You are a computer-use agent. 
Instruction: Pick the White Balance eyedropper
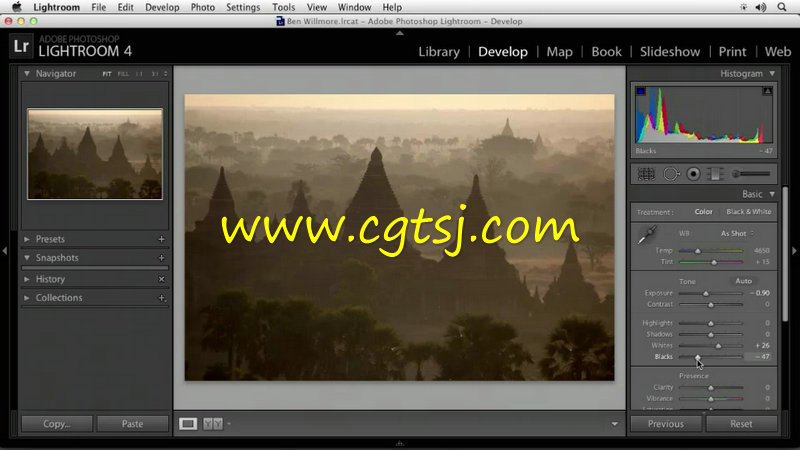[648, 236]
